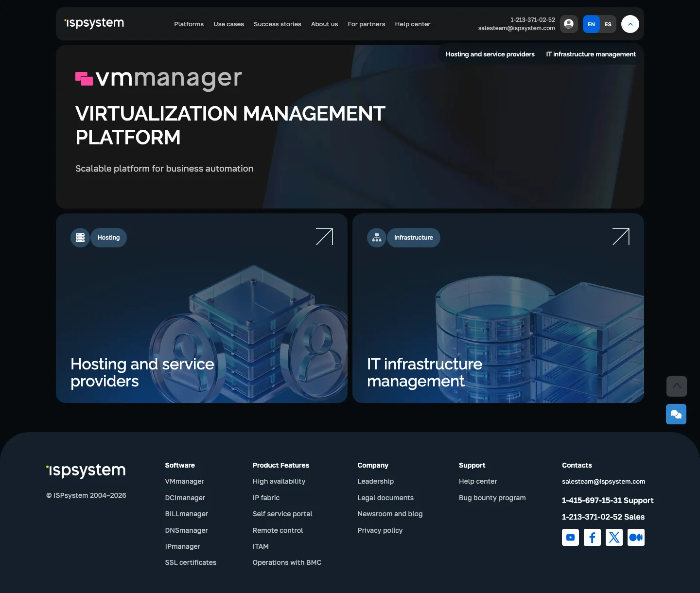Image resolution: width=700 pixels, height=593 pixels.
Task: Open Bug bounty program link
Action: click(492, 498)
